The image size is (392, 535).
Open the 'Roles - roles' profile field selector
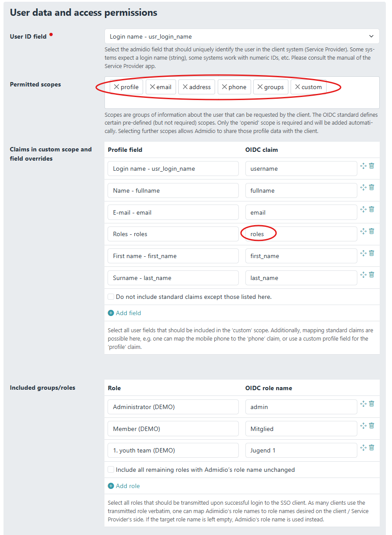173,234
